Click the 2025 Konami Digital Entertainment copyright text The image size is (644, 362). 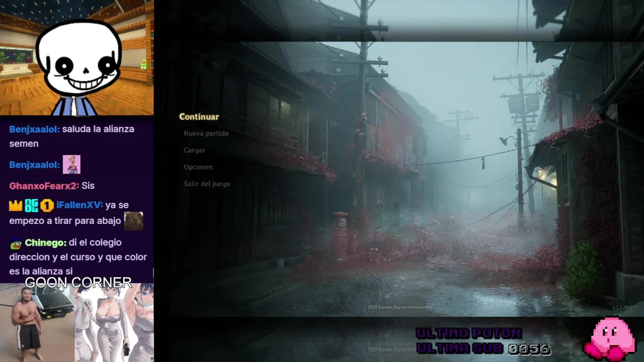(x=399, y=307)
